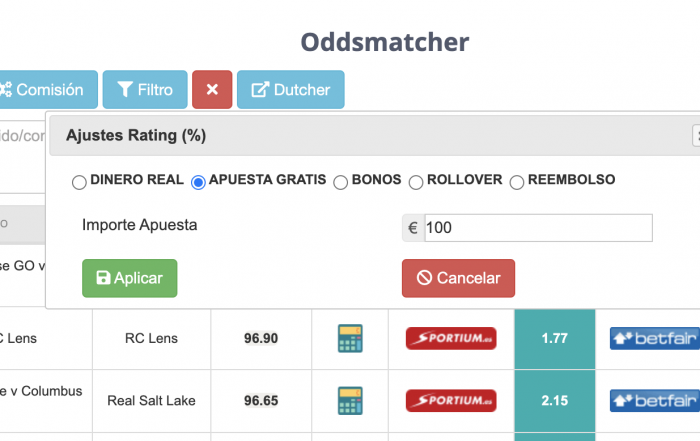The image size is (700, 441).
Task: Click the Betfair logo in Real Salt Lake row
Action: coord(654,400)
